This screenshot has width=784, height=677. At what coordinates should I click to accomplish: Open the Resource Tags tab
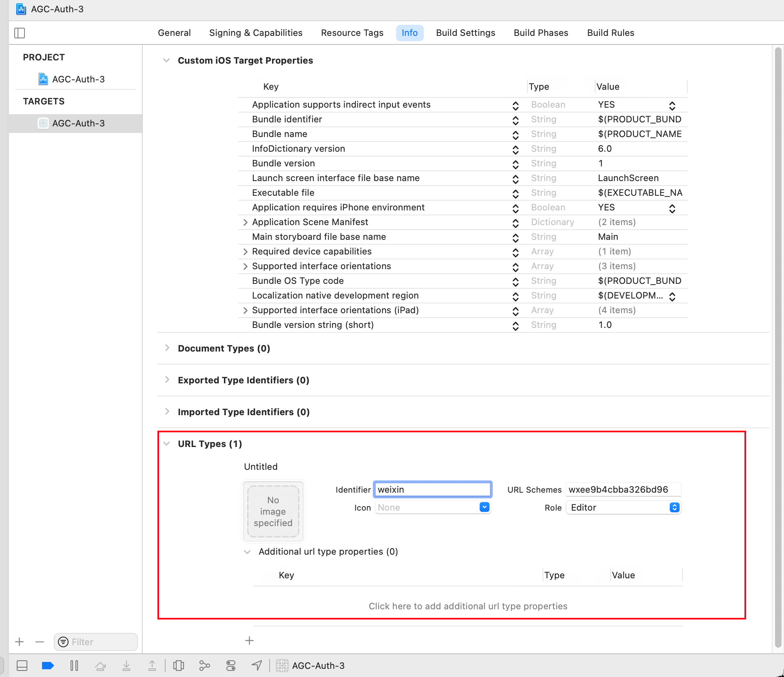click(x=352, y=33)
